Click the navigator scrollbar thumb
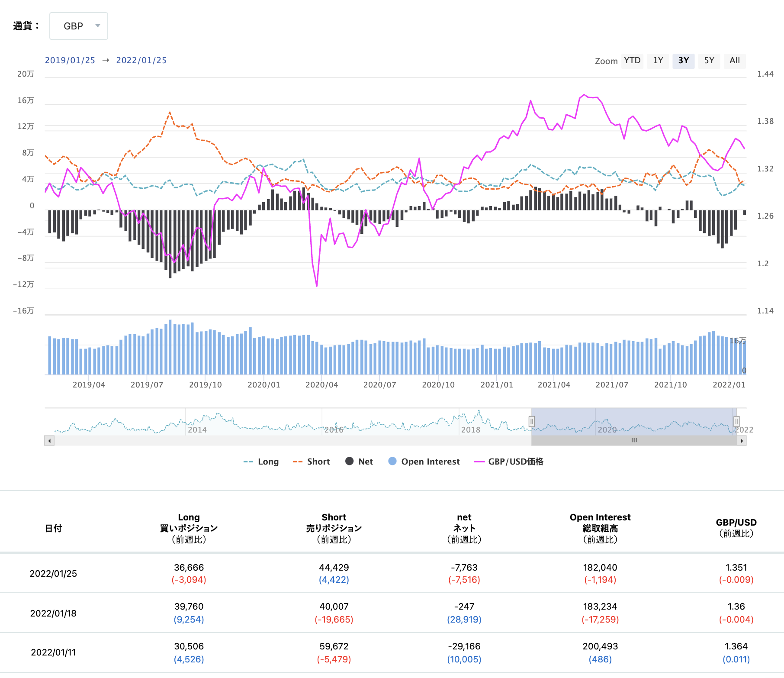Viewport: 784px width, 678px height. point(634,441)
